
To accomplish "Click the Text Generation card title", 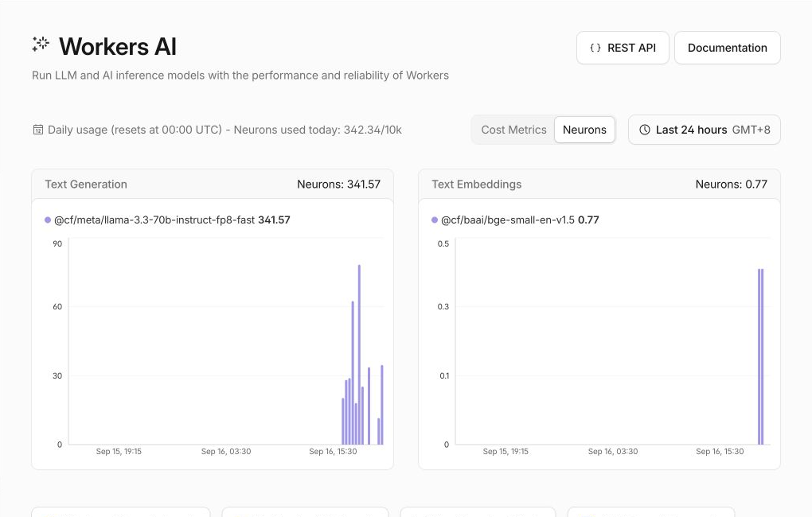I will [x=86, y=185].
